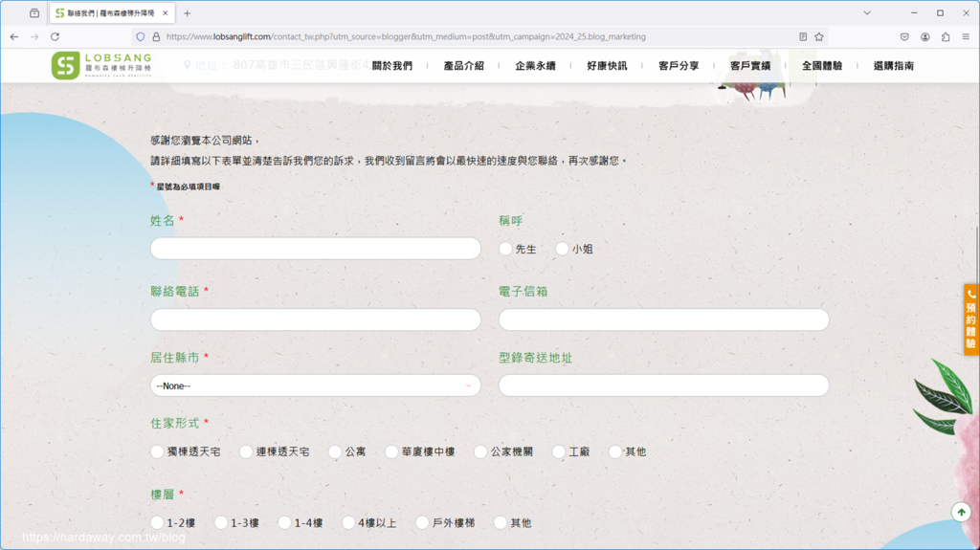The width and height of the screenshot is (980, 550).
Task: Open a new tab with plus icon
Action: 187,13
